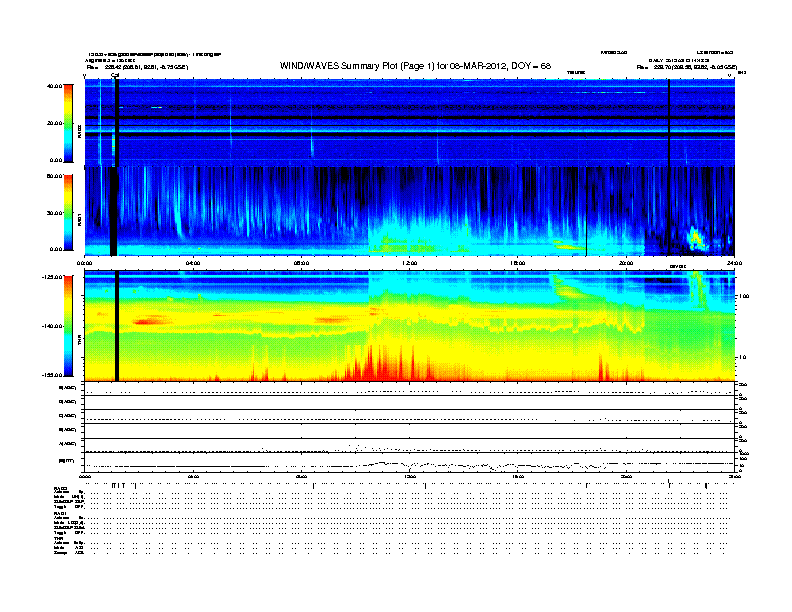
Task: Click 24:00 on the upper time axis
Action: [x=734, y=263]
